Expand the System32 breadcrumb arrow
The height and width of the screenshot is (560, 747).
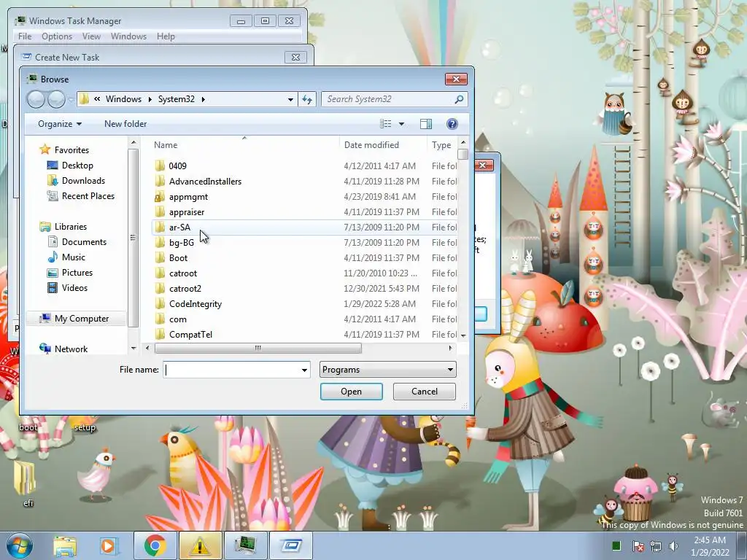[204, 99]
